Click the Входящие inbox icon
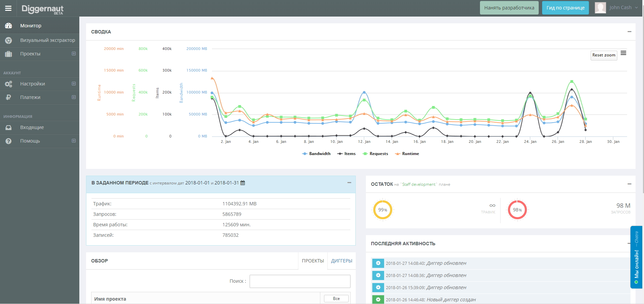This screenshot has height=304, width=644. 8,127
